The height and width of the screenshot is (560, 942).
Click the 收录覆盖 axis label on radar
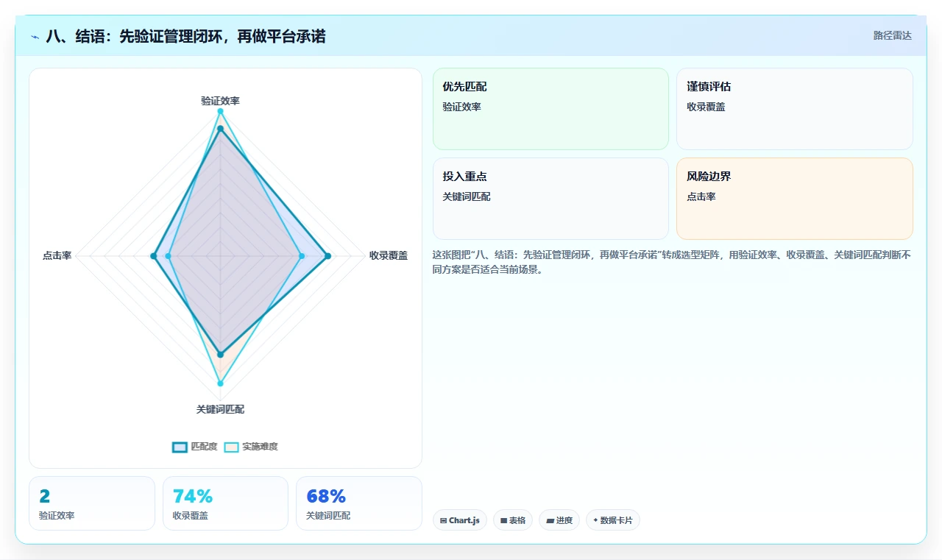click(389, 255)
